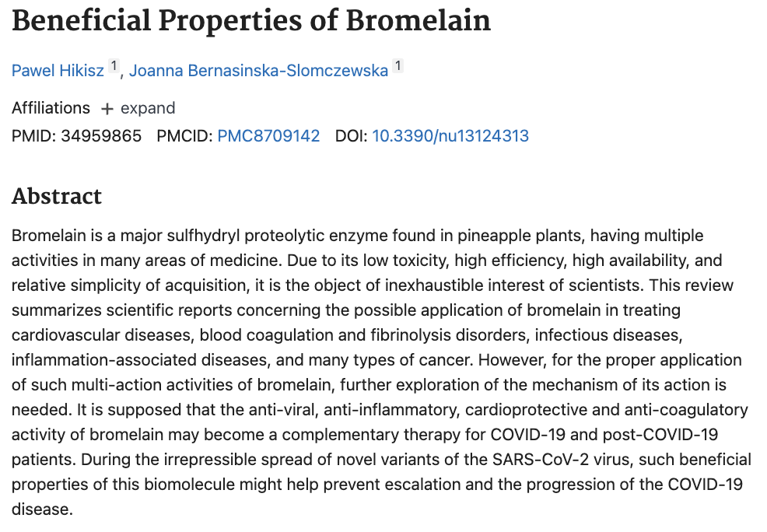Open author Pawel Hikisz's link
The image size is (767, 532).
pyautogui.click(x=58, y=71)
